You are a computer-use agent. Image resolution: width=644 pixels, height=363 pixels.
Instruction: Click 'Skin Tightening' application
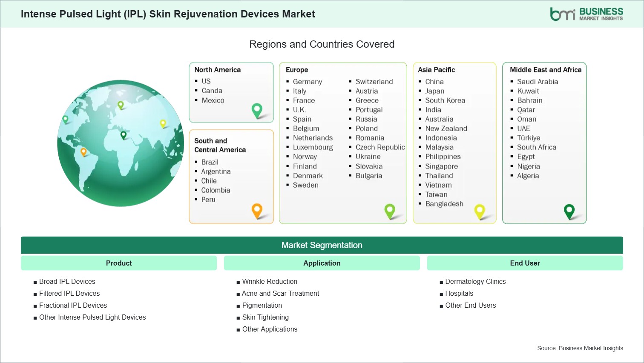point(265,317)
